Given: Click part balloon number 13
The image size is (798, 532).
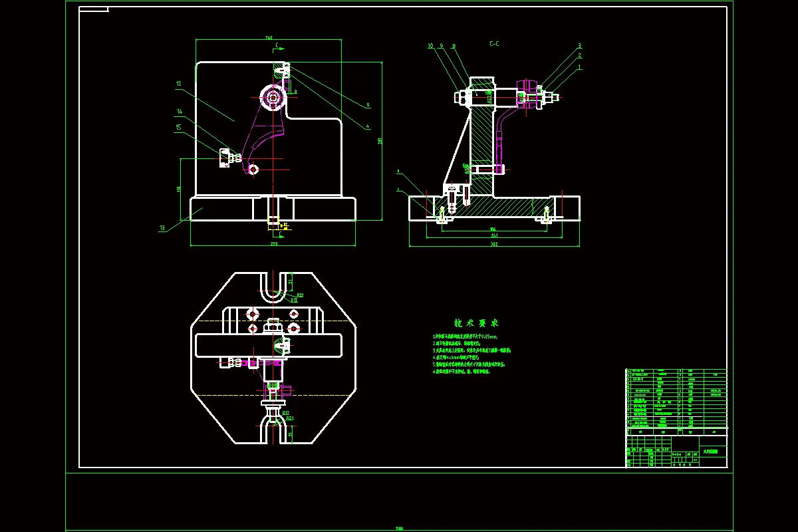Looking at the screenshot, I should tap(162, 228).
